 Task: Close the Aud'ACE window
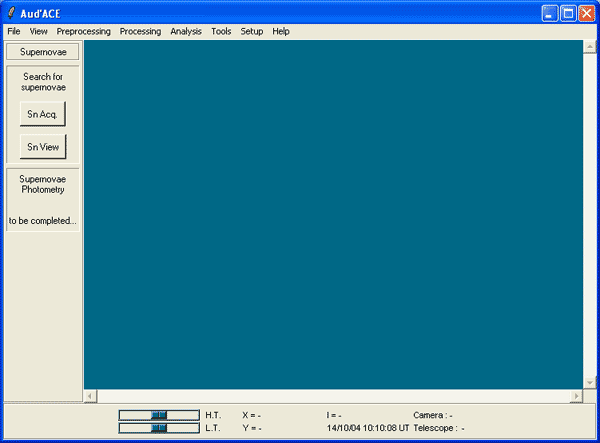587,14
